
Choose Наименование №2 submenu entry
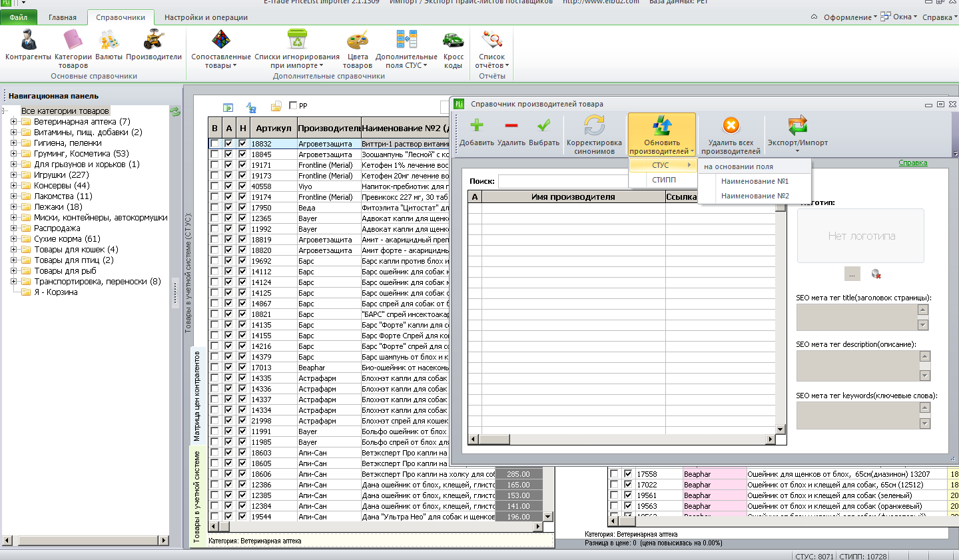(755, 196)
